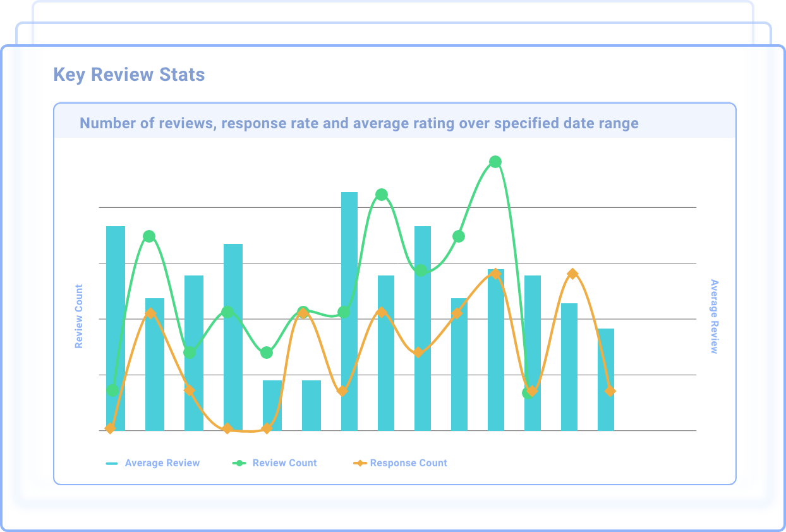Click the chart title about reviews and ratings
Image resolution: width=786 pixels, height=532 pixels.
point(359,123)
